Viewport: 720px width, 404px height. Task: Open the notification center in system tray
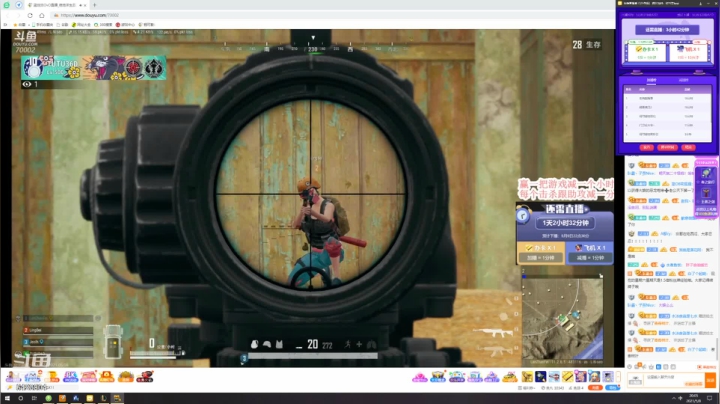pyautogui.click(x=709, y=398)
